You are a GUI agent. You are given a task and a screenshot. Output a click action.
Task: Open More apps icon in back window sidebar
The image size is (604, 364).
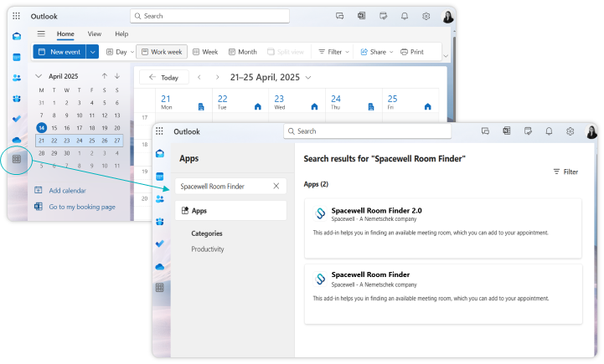click(x=17, y=159)
